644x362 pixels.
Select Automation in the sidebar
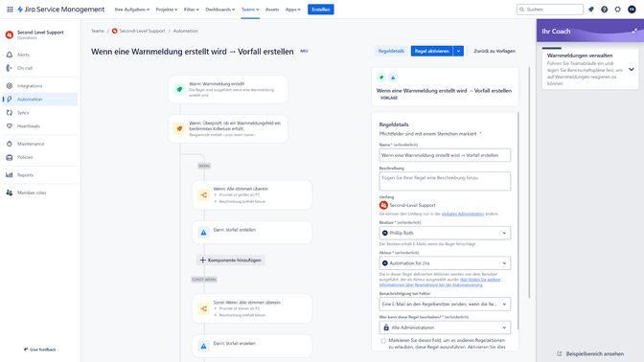point(40,100)
